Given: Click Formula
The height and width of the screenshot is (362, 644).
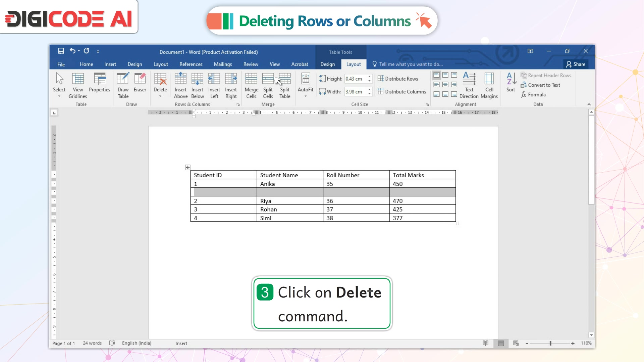Looking at the screenshot, I should click(x=533, y=95).
